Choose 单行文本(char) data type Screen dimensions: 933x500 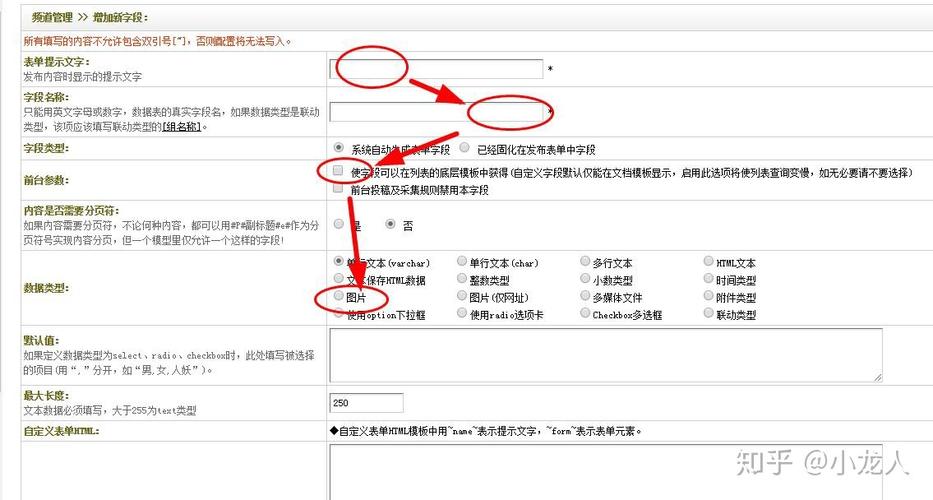462,261
